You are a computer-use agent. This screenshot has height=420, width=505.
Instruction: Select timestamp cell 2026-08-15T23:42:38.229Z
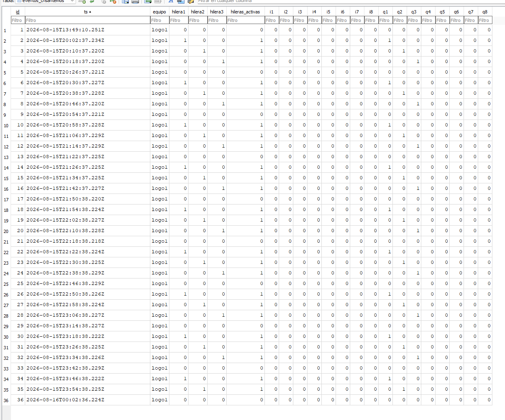tap(87, 368)
